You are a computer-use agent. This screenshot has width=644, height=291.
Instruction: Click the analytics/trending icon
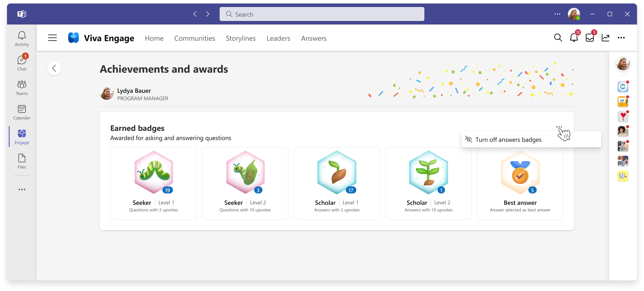[x=606, y=38]
